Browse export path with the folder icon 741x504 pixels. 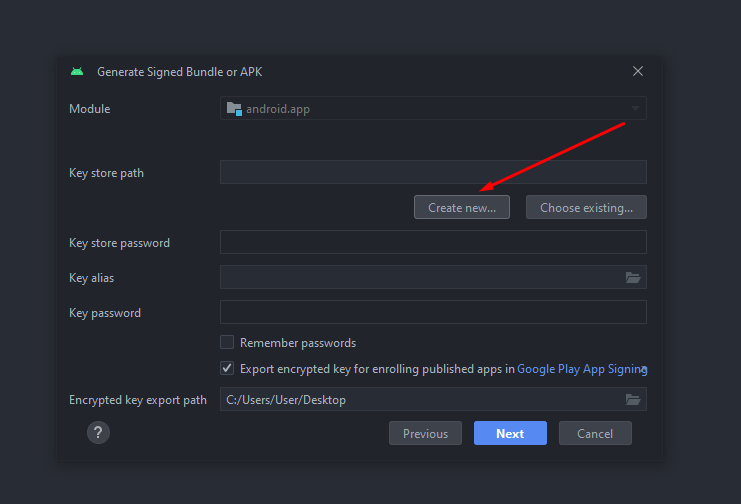pyautogui.click(x=632, y=399)
